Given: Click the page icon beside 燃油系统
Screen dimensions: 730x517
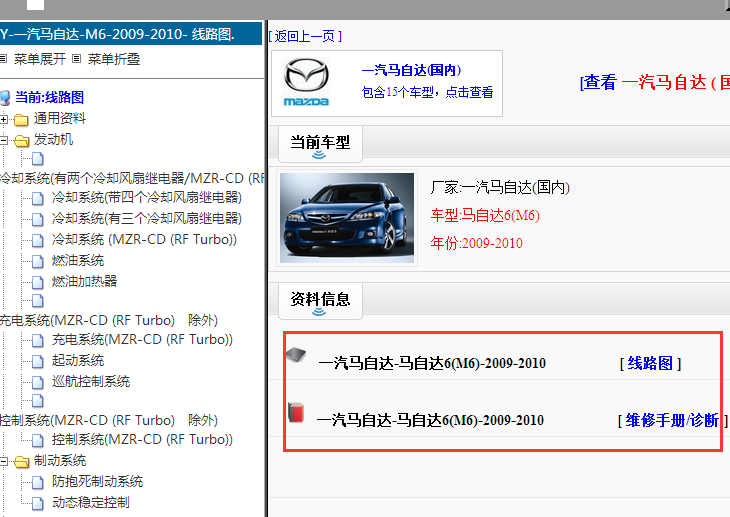Looking at the screenshot, I should coord(38,261).
